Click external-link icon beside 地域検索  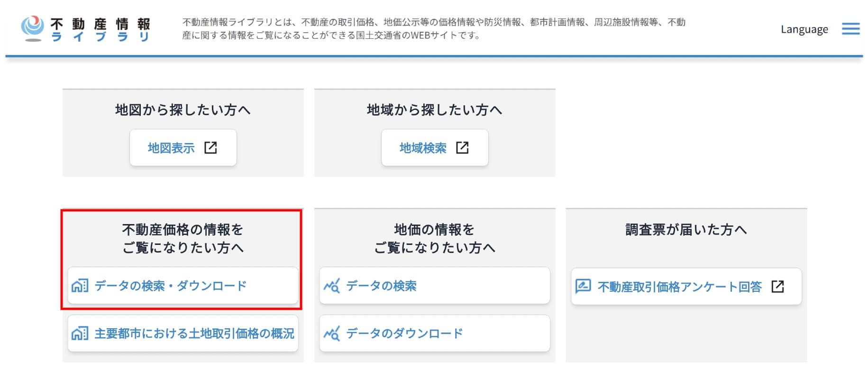pos(462,148)
